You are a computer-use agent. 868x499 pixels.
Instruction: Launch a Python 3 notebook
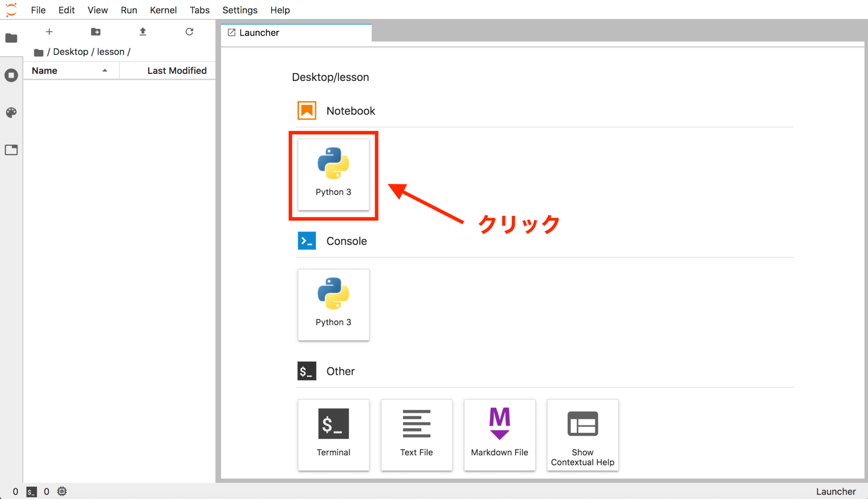[334, 175]
